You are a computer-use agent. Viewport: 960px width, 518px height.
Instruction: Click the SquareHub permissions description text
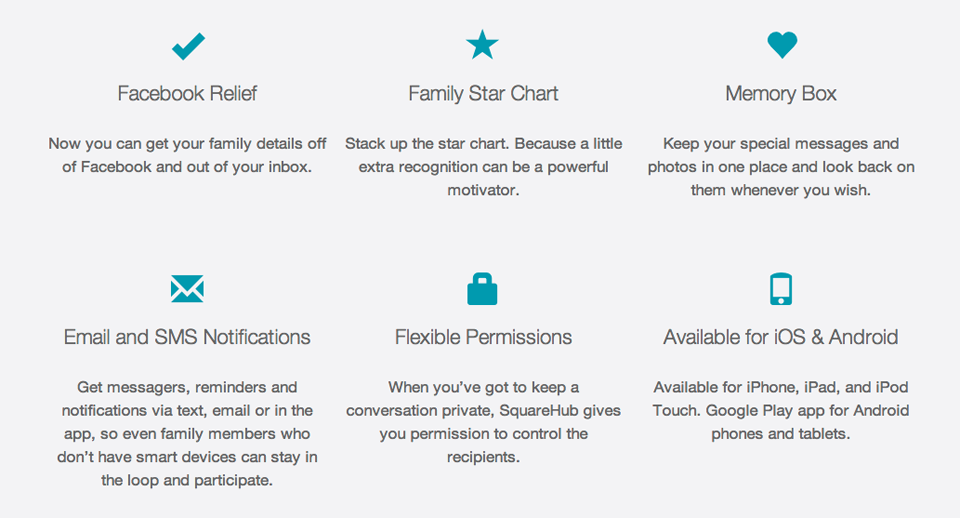tap(483, 421)
